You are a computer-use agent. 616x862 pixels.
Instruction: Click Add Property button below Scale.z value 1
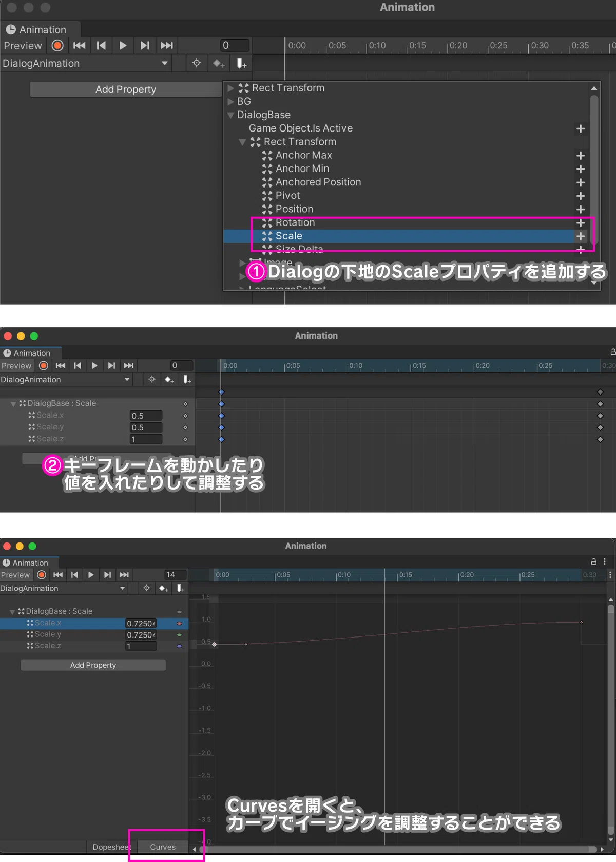[93, 665]
